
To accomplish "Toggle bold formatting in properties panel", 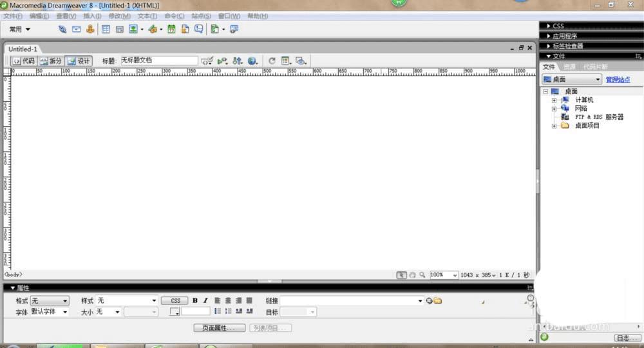I will click(x=195, y=300).
